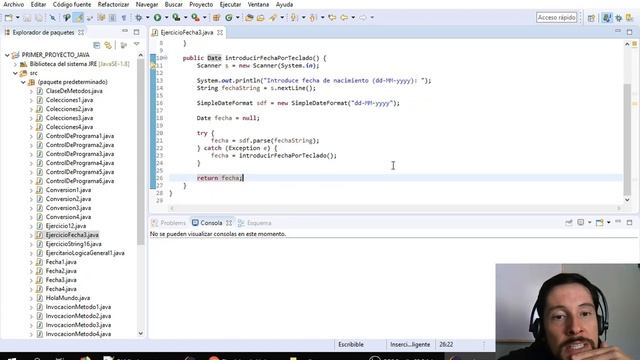This screenshot has height=360, width=640.
Task: Open the New file dropdown arrow
Action: 18,18
